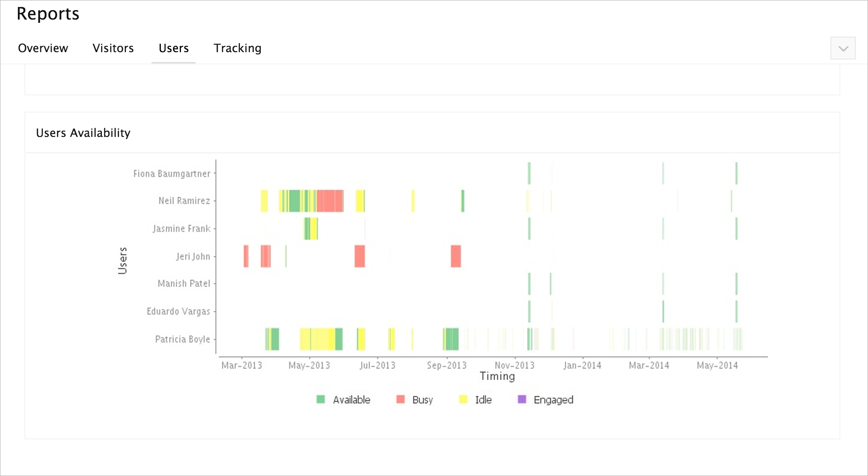
Task: Click Neil Ramirez's large red busy block
Action: point(330,201)
